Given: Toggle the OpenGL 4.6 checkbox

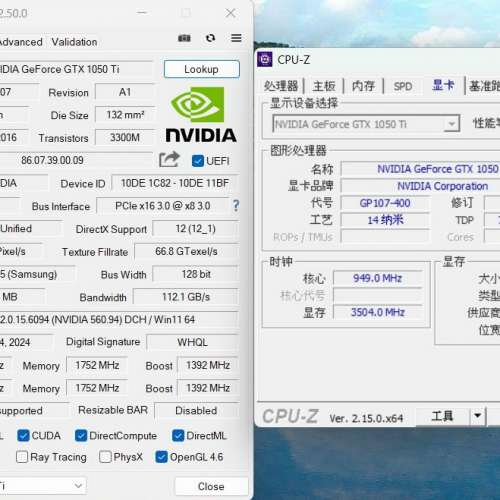Looking at the screenshot, I should [x=161, y=457].
